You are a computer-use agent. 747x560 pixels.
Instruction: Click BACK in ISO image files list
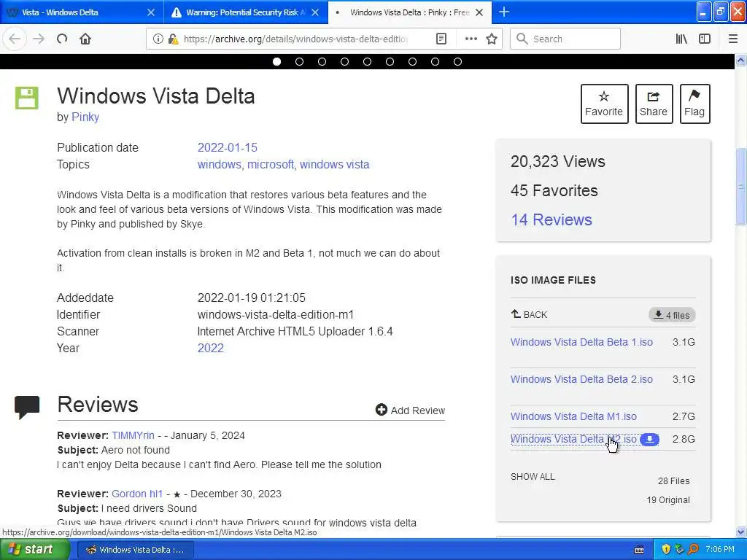click(x=529, y=314)
